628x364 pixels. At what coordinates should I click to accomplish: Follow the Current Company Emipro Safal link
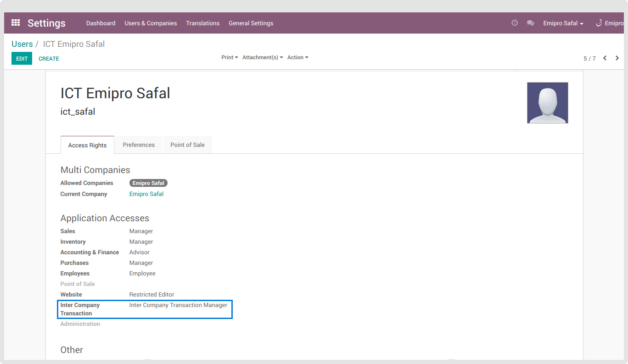point(146,194)
